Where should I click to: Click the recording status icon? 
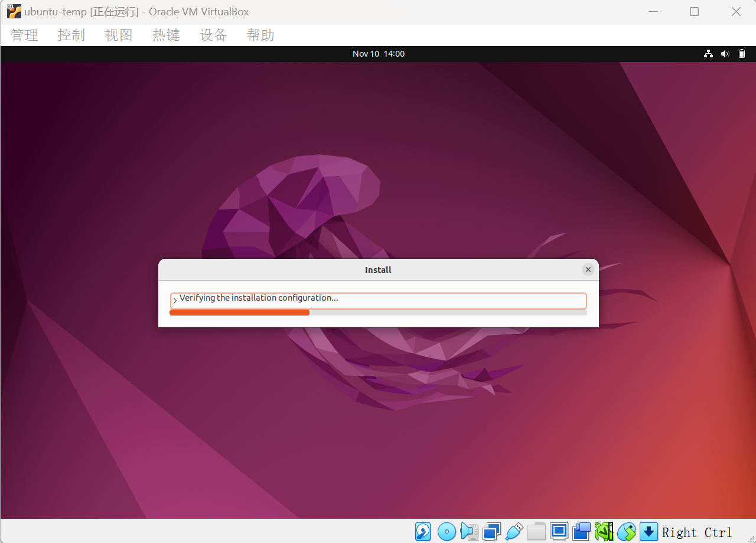click(x=582, y=532)
